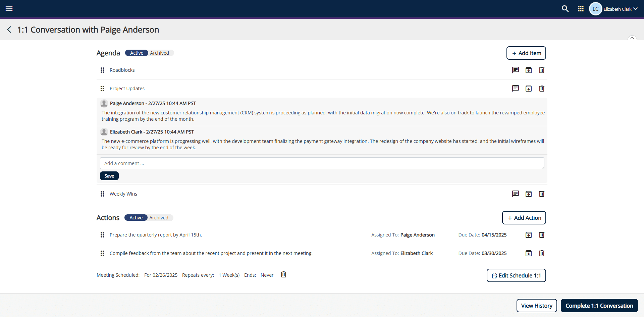Focus the Add a comment field
Image resolution: width=644 pixels, height=317 pixels.
click(322, 163)
